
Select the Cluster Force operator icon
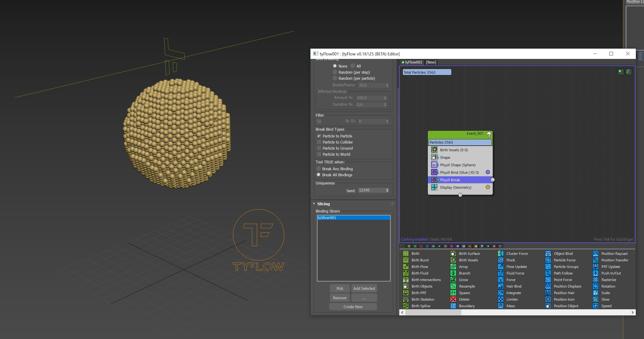pos(501,253)
